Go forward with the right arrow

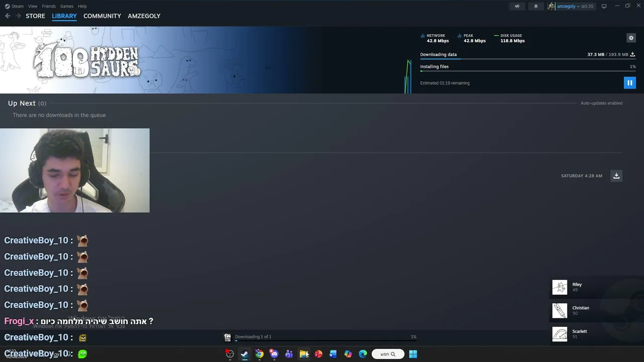coord(18,16)
